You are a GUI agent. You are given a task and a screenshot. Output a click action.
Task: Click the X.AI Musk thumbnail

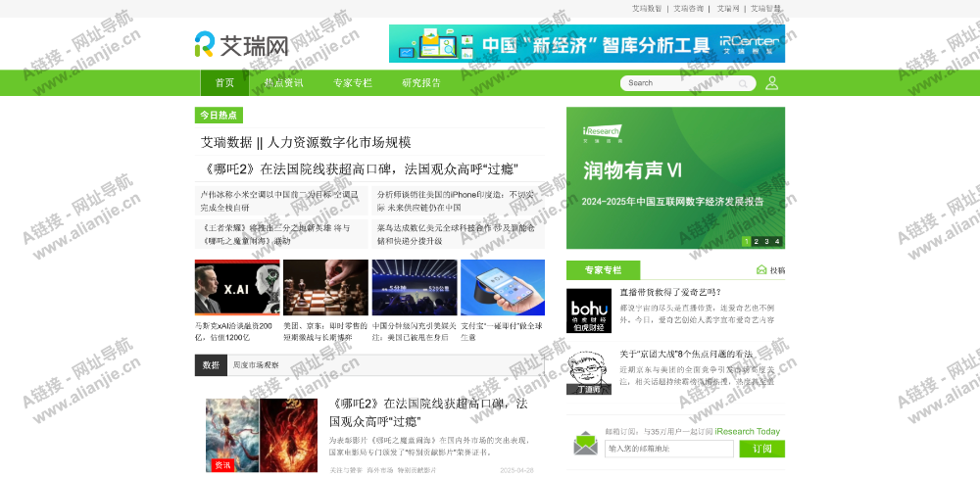point(237,287)
